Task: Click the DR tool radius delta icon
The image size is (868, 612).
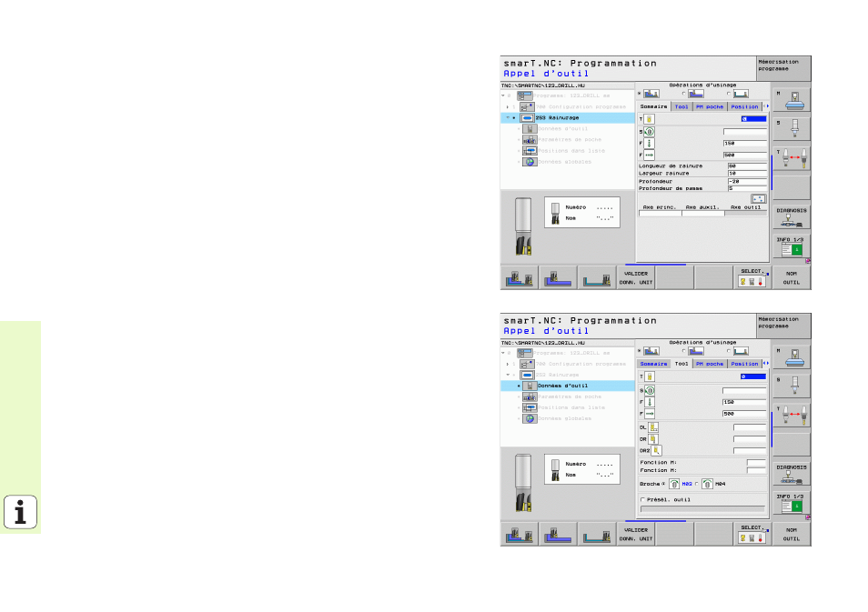Action: coord(653,439)
